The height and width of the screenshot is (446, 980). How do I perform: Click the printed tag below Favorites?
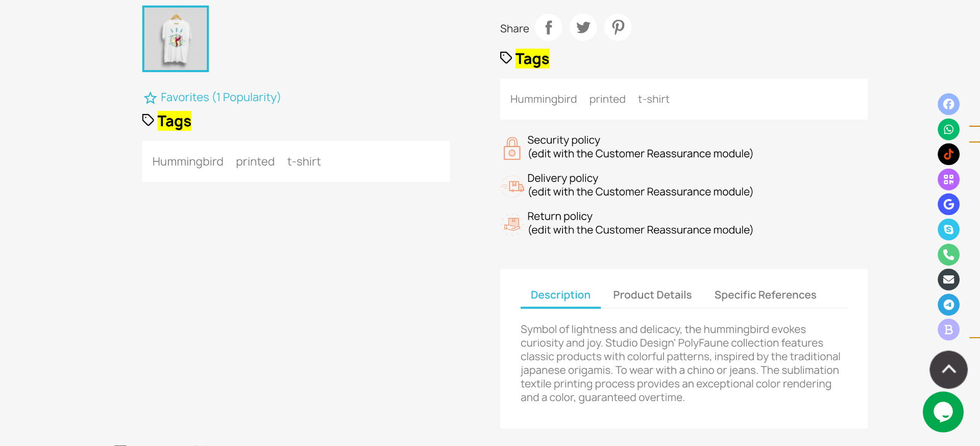pos(255,162)
